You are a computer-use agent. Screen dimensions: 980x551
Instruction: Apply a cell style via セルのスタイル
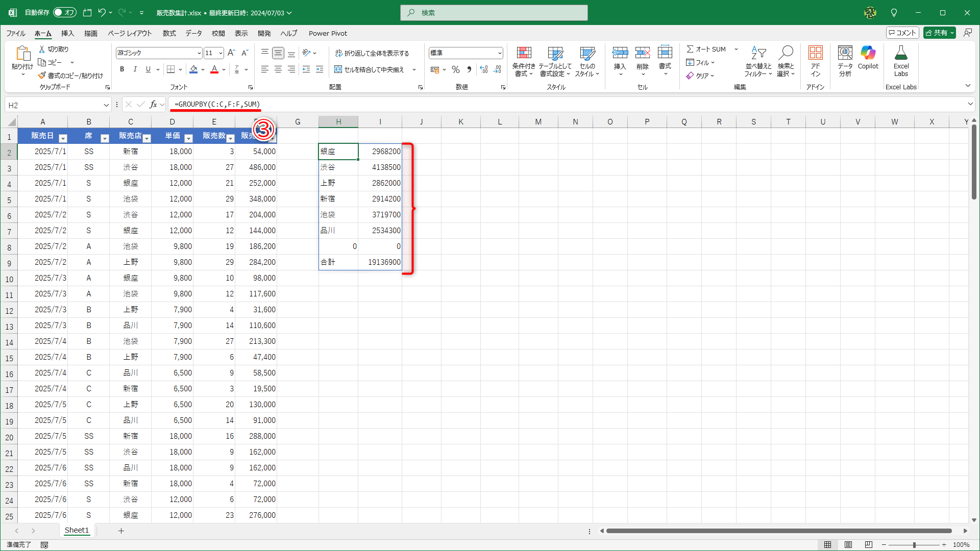(587, 61)
